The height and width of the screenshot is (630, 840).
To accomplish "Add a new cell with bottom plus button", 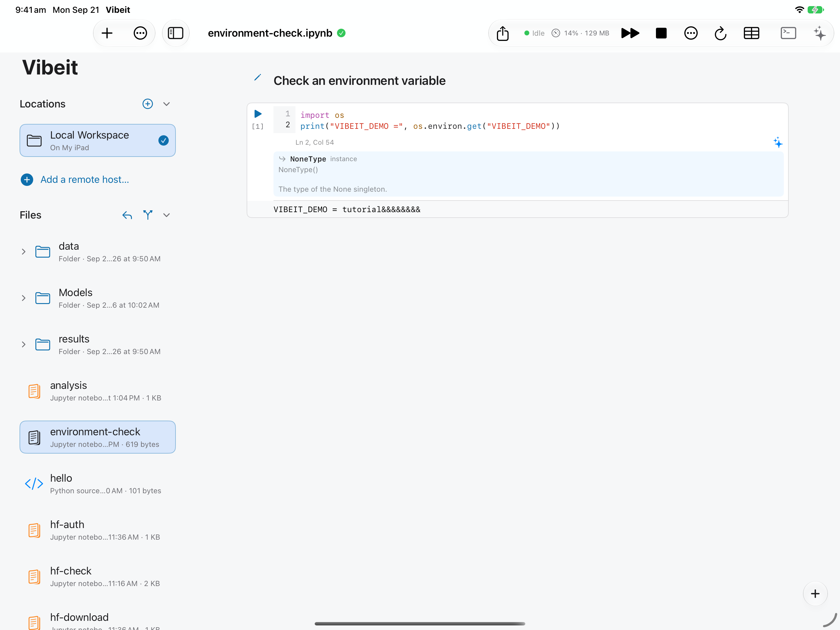I will click(x=815, y=594).
